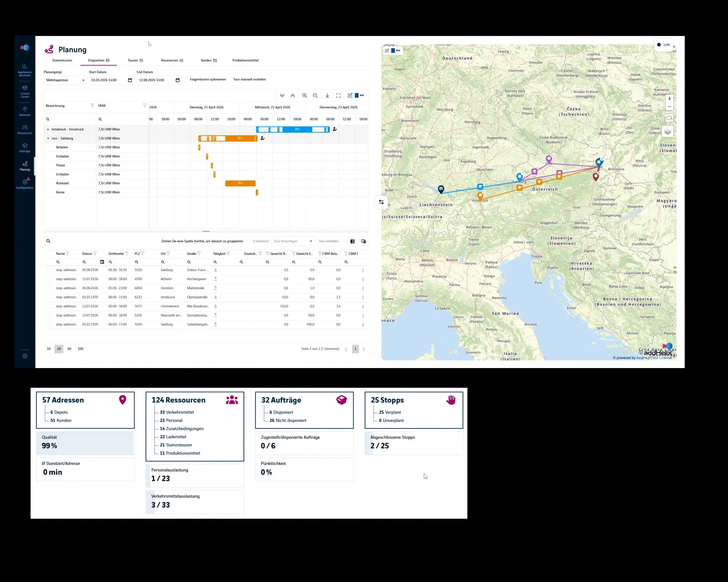Check the Salzburg 05.08.2026 stop row
This screenshot has width=728, height=582.
[49, 270]
